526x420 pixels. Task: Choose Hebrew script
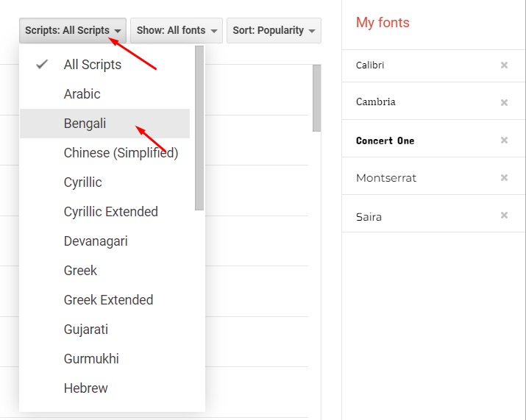(x=104, y=388)
